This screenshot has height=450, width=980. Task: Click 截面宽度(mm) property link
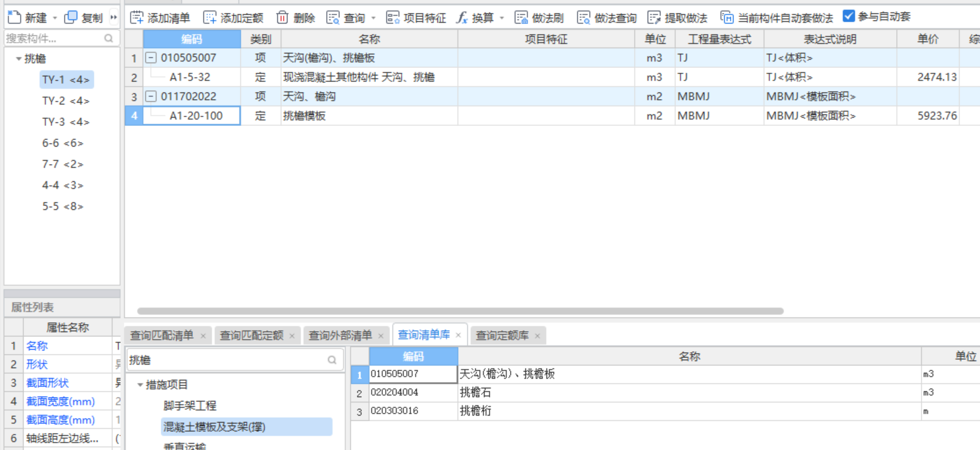[x=60, y=401]
